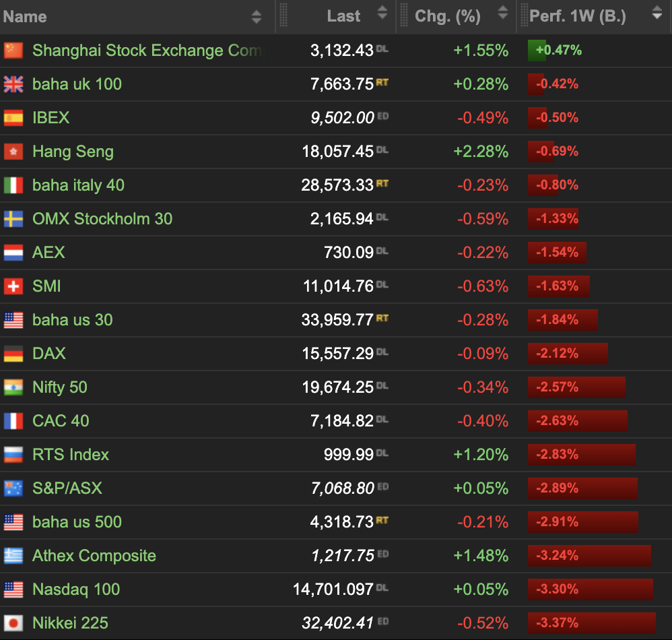Open the OMX Stockholm 30 index

[102, 219]
